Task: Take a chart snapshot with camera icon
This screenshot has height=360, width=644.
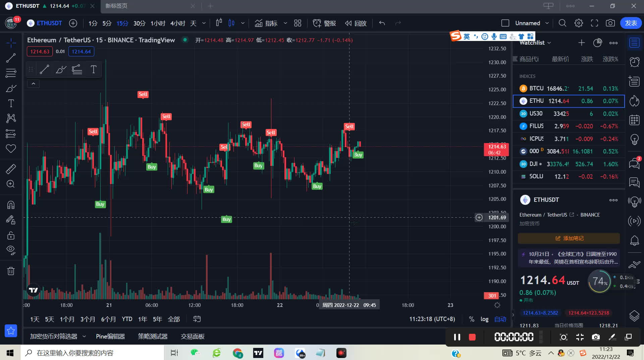Action: (610, 23)
